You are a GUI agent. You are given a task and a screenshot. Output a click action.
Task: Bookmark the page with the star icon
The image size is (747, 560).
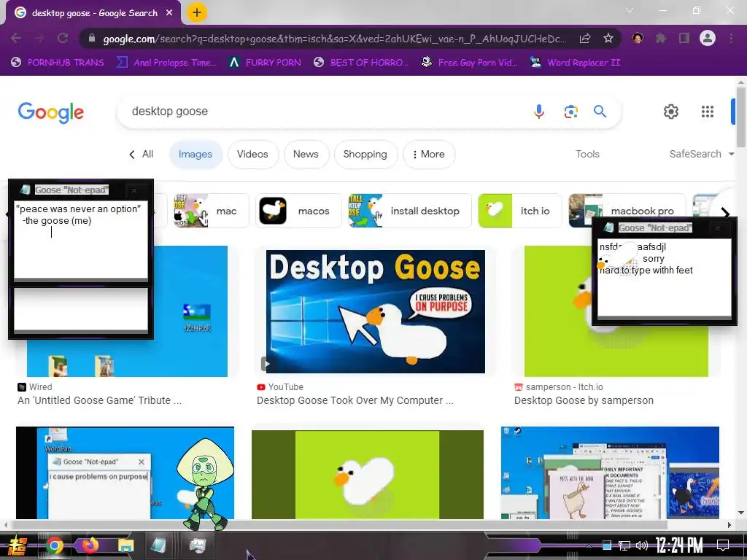pos(608,39)
